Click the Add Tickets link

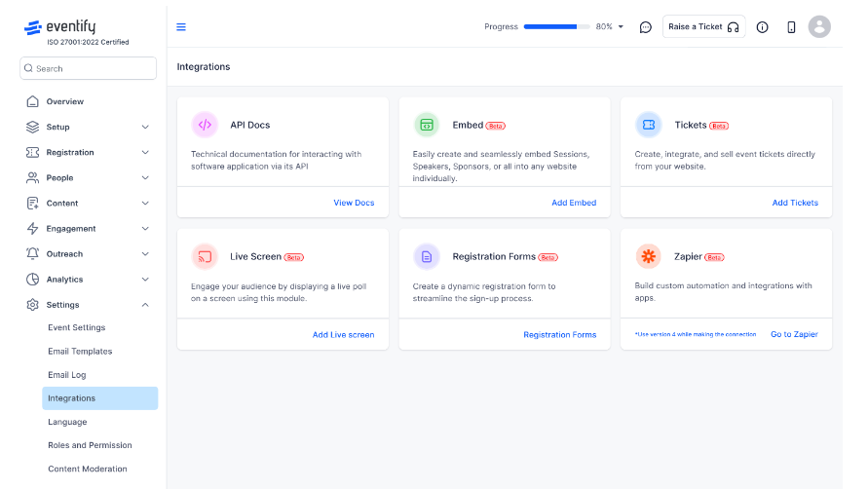coord(795,203)
